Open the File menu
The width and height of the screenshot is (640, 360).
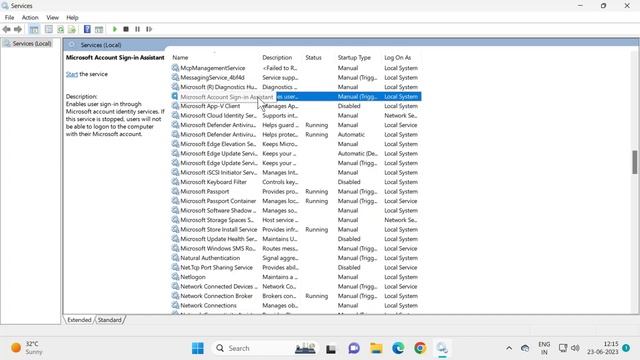pyautogui.click(x=9, y=18)
